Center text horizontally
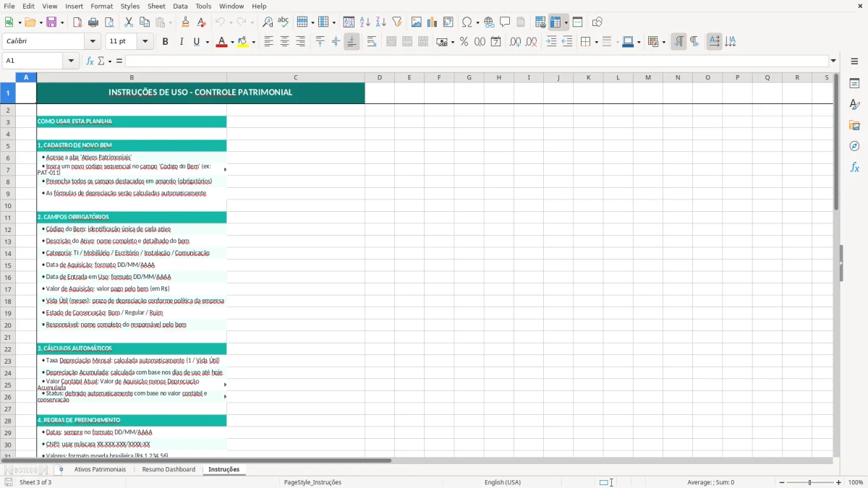868x488 pixels. point(285,42)
